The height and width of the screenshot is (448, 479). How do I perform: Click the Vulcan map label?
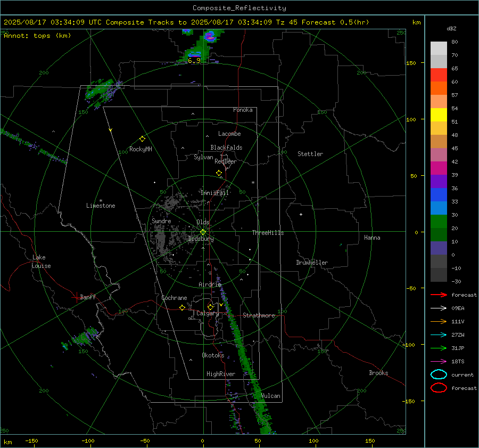[x=270, y=396]
